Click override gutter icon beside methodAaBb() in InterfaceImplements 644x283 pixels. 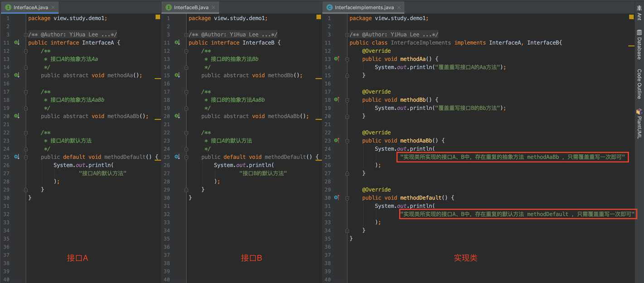click(337, 141)
